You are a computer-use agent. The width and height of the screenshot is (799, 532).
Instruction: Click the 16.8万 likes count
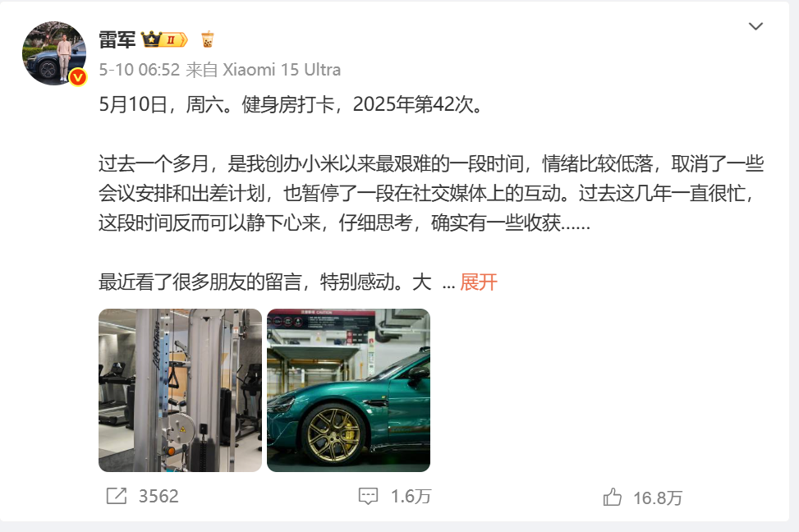[x=657, y=498]
